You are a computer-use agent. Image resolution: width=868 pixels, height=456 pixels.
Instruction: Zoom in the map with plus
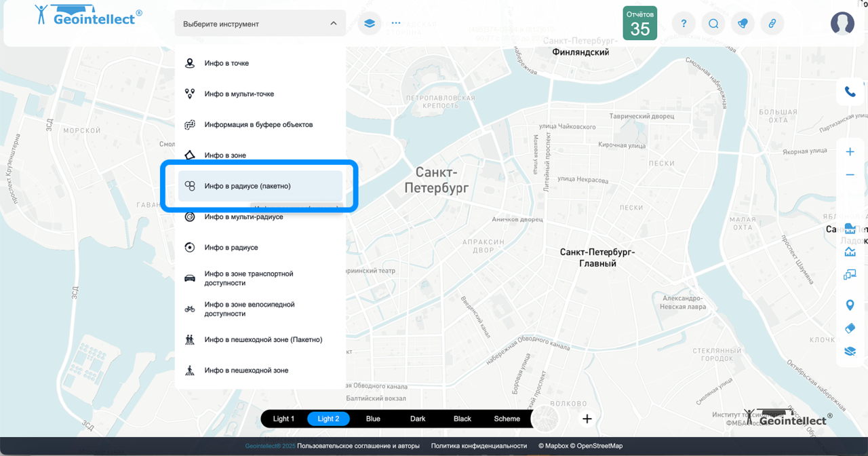point(850,152)
